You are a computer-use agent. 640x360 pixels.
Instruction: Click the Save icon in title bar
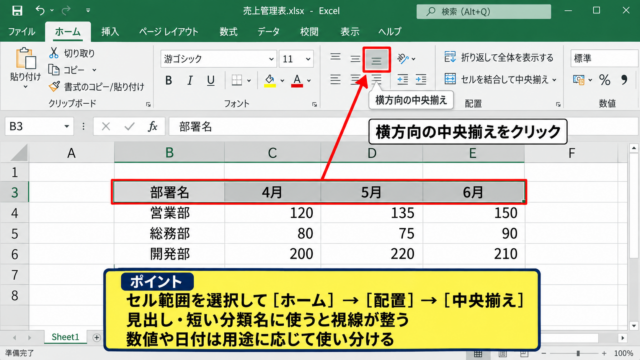pos(17,11)
